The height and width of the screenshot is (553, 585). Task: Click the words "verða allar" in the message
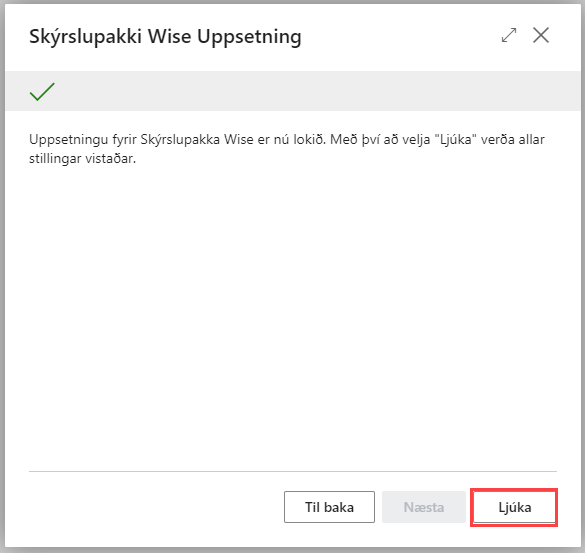coord(513,140)
